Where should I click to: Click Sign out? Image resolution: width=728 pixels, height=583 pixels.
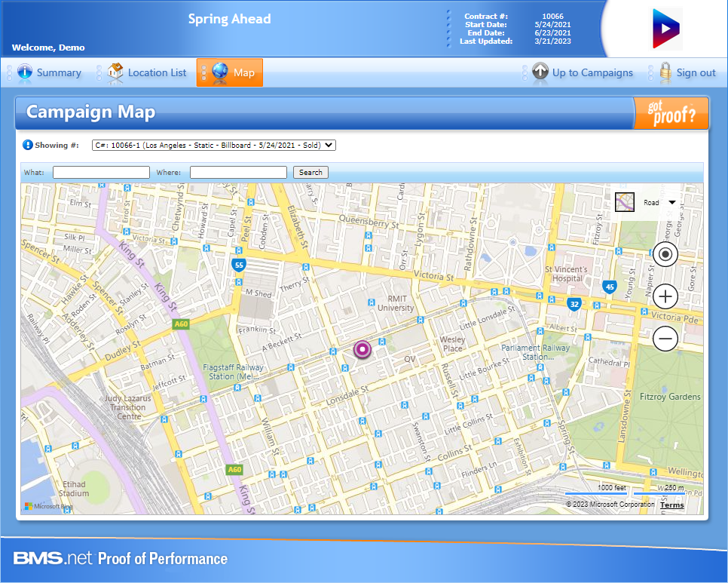click(x=687, y=73)
